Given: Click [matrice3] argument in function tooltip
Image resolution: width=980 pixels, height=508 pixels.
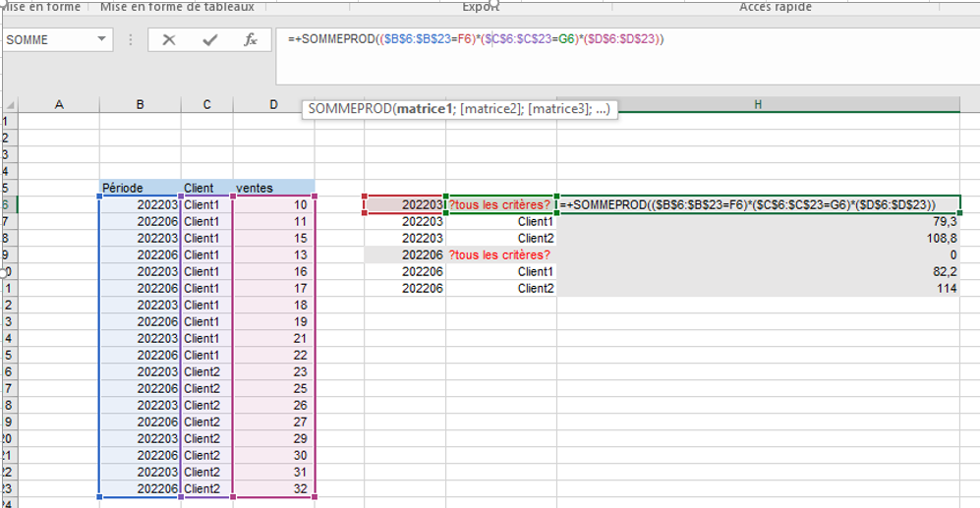Looking at the screenshot, I should tap(558, 109).
